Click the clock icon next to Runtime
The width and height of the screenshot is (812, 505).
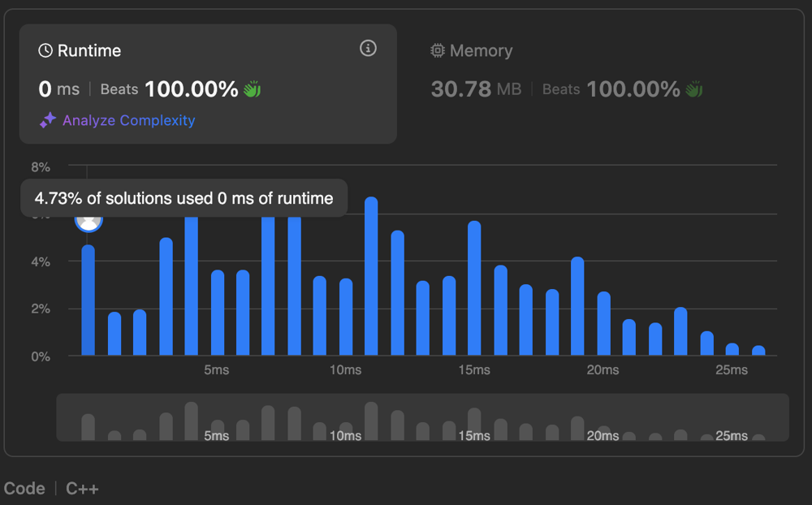point(45,50)
